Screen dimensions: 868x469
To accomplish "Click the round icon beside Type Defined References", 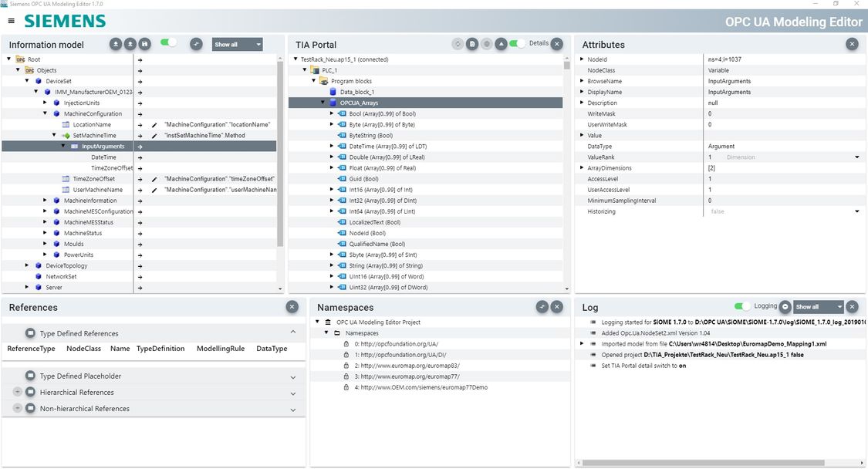I will point(30,333).
